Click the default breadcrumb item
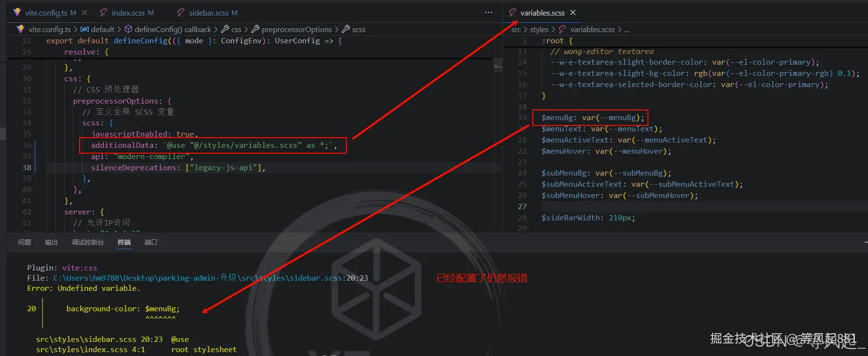Viewport: 868px width, 356px height. (102, 30)
